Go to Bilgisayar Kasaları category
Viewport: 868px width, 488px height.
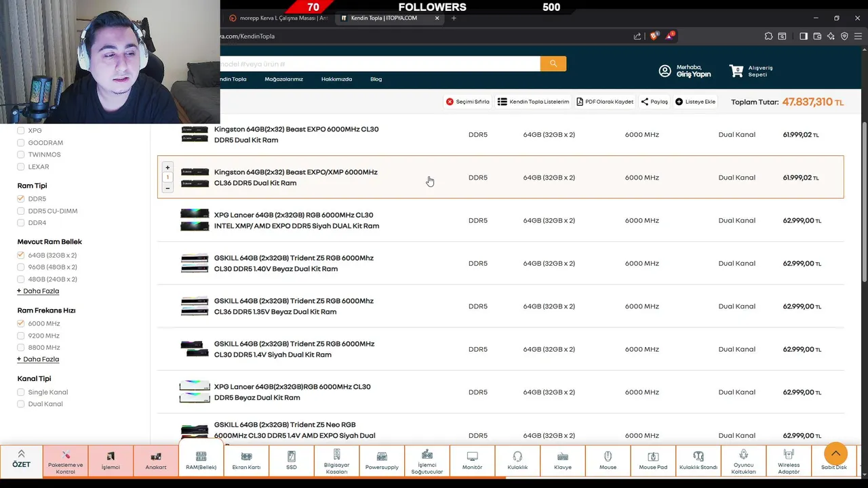click(x=336, y=461)
